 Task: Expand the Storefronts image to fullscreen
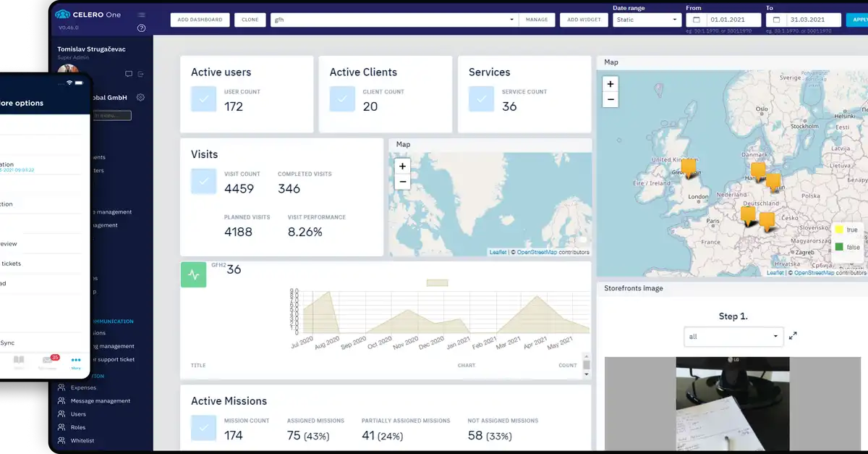click(793, 336)
